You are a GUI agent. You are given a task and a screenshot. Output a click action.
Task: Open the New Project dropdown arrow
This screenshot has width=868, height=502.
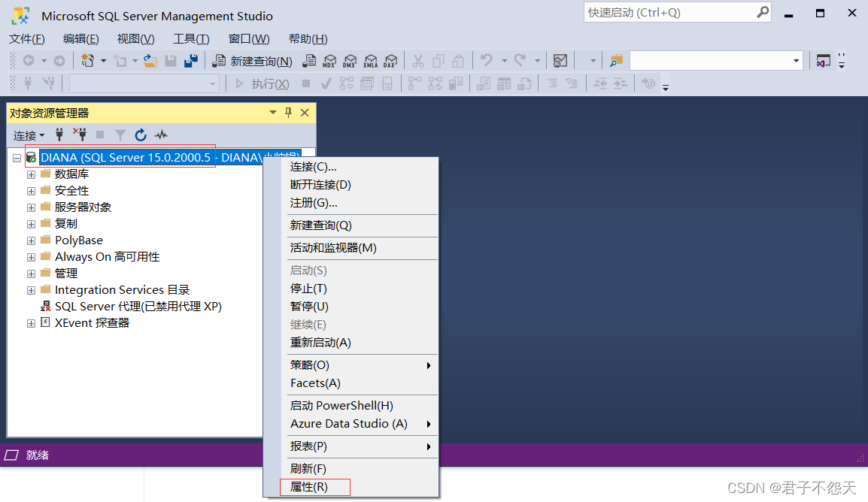click(x=104, y=61)
